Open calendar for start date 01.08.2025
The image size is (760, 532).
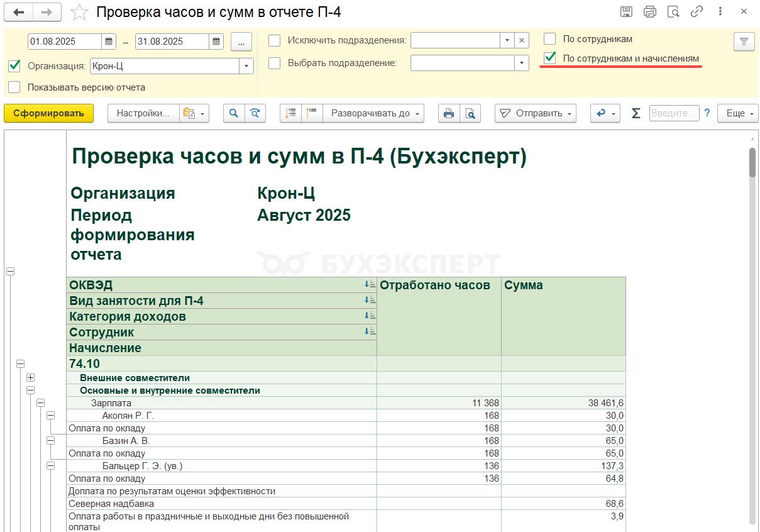click(x=109, y=42)
